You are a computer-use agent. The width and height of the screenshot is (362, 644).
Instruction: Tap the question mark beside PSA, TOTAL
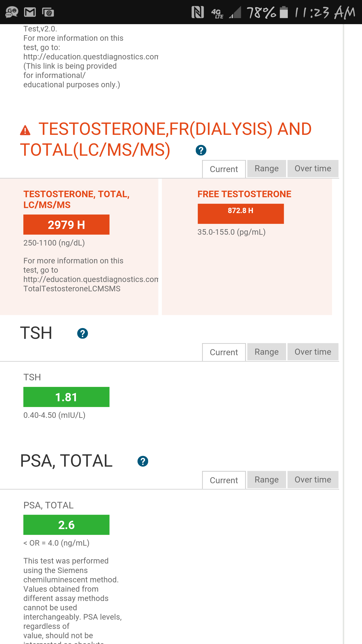[143, 461]
